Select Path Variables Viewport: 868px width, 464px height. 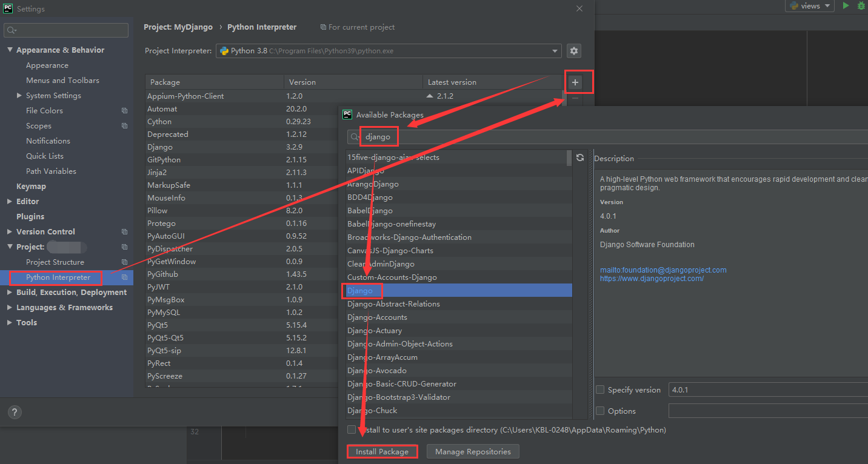tap(51, 171)
